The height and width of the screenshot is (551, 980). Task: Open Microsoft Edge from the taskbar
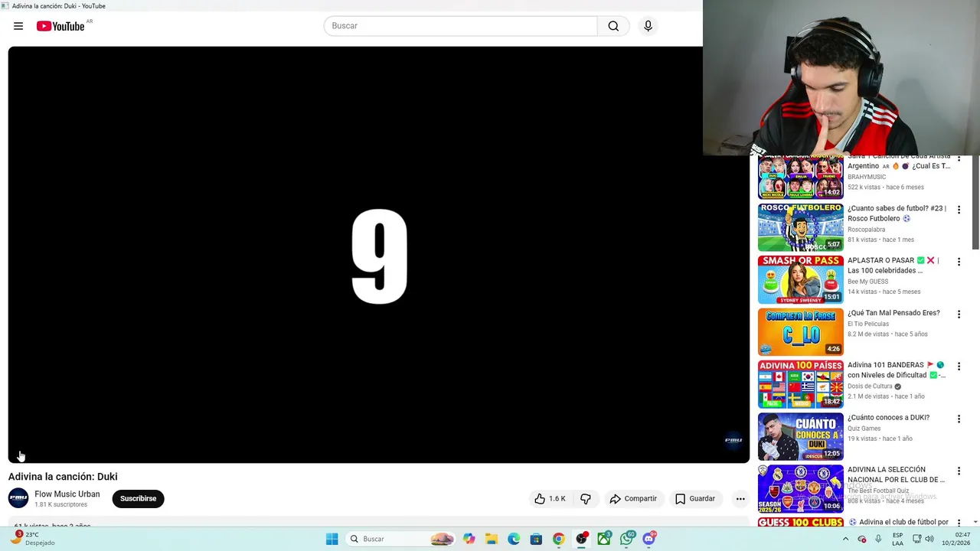[514, 539]
